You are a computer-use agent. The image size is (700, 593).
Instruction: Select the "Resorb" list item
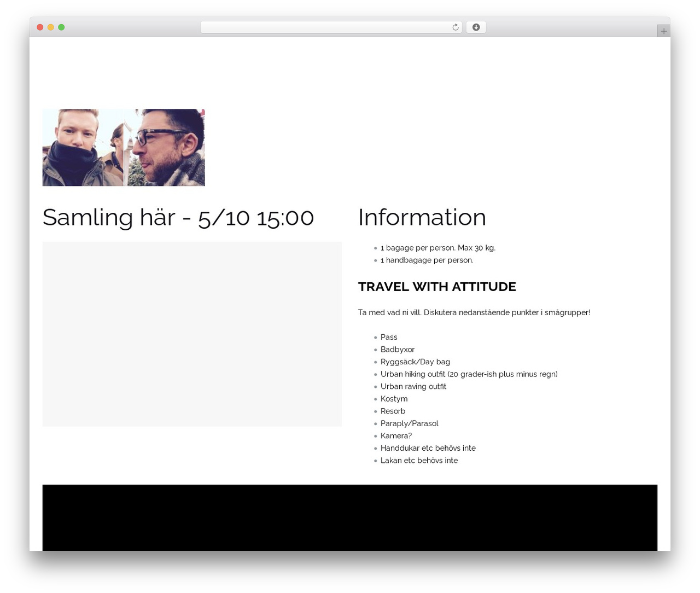pos(393,411)
